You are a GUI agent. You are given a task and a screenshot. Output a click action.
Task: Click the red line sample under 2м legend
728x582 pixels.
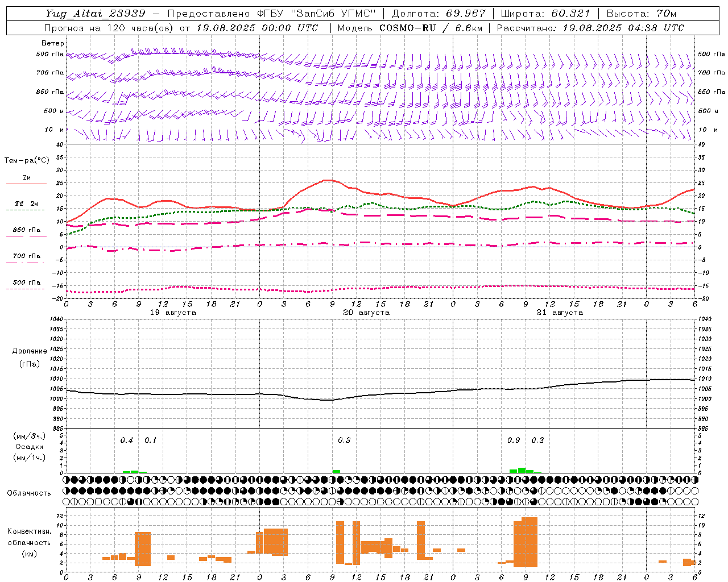point(26,184)
